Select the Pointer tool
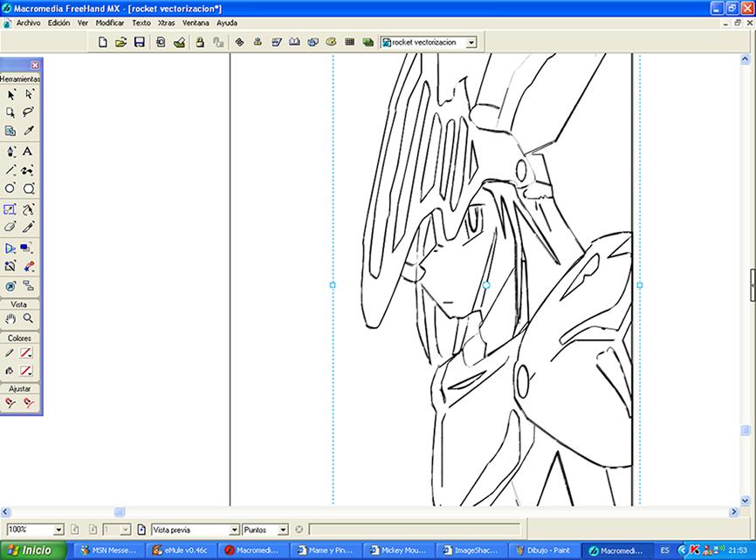 (x=10, y=95)
